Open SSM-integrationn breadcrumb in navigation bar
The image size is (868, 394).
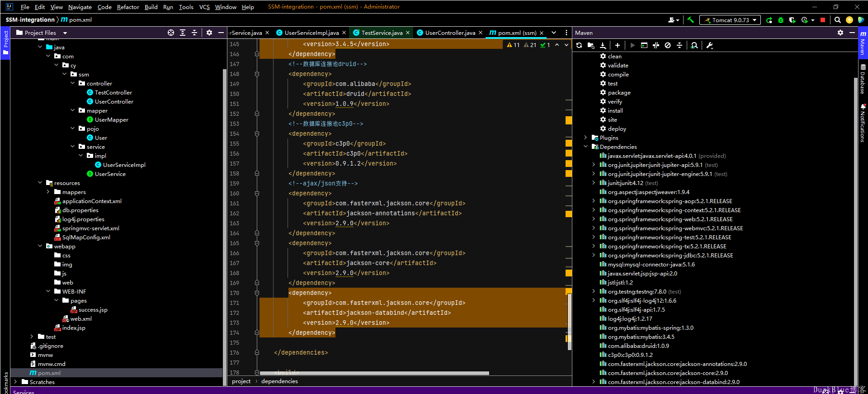click(30, 20)
